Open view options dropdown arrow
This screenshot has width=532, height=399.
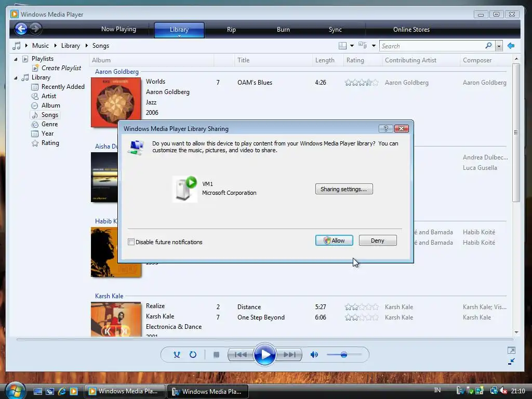tap(374, 46)
